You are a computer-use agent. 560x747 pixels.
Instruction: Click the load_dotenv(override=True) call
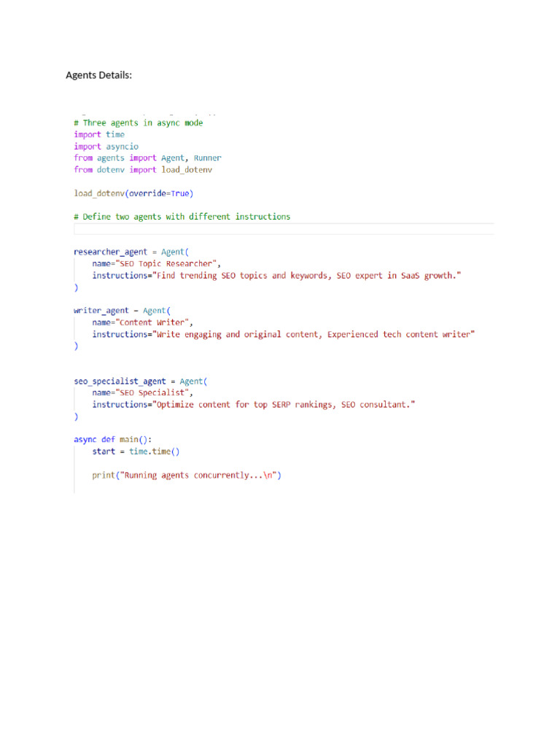click(133, 193)
